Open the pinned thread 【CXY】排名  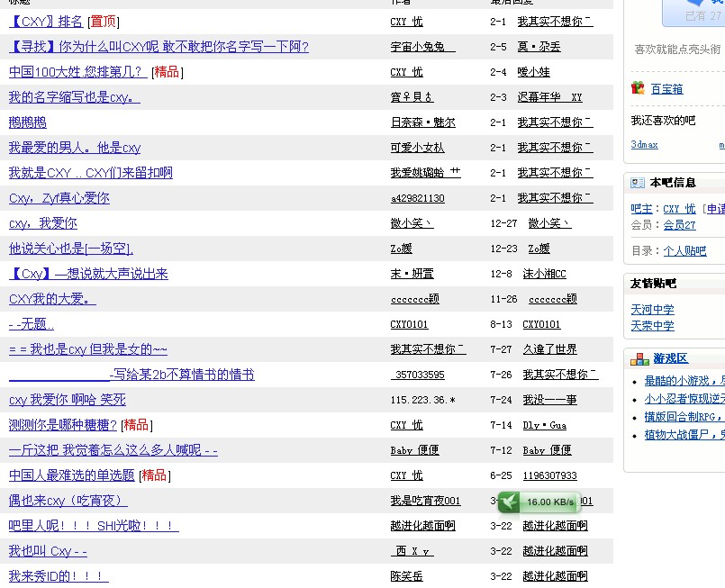[x=46, y=22]
